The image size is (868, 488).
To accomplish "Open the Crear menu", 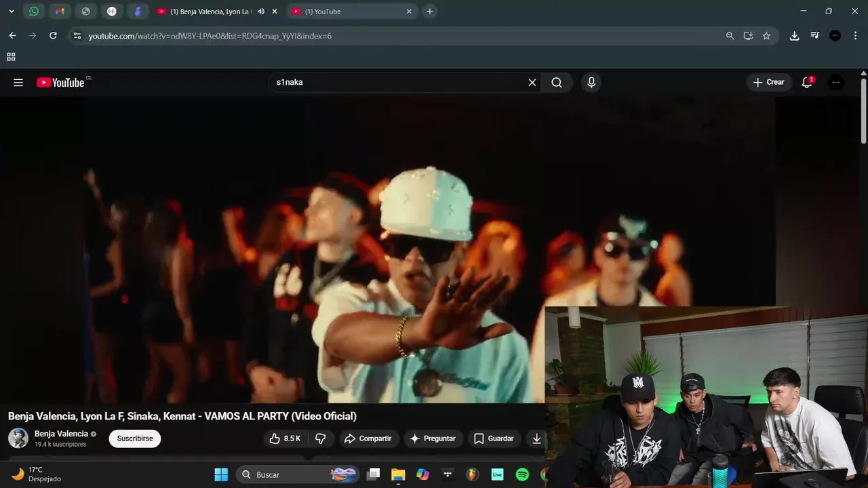I will [769, 83].
